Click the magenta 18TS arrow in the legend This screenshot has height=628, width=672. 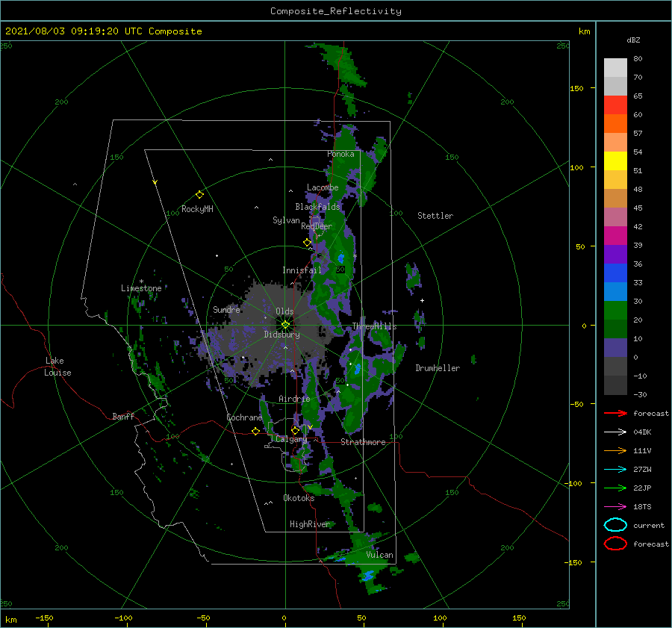coord(615,507)
